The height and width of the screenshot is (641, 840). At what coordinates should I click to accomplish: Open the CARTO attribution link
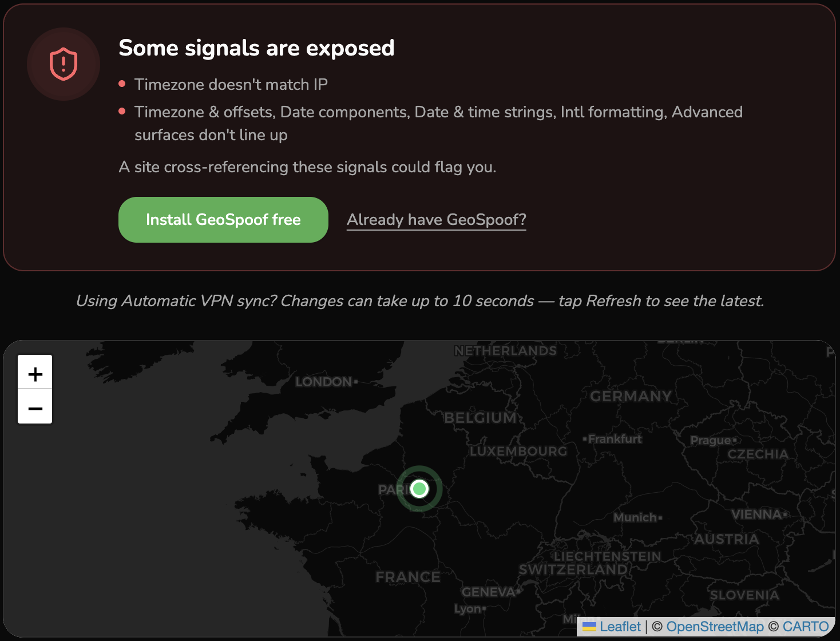coord(806,627)
